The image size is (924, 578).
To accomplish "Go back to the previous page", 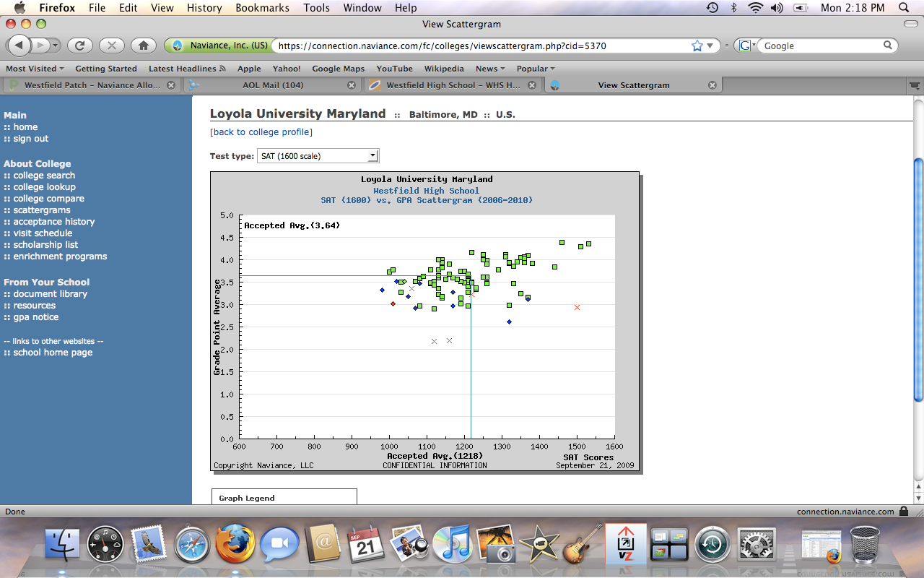I will point(19,46).
